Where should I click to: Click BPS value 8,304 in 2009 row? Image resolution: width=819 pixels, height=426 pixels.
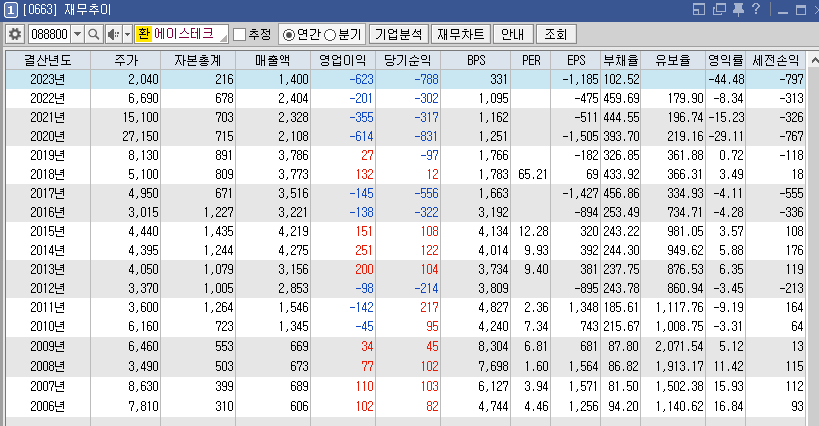493,346
